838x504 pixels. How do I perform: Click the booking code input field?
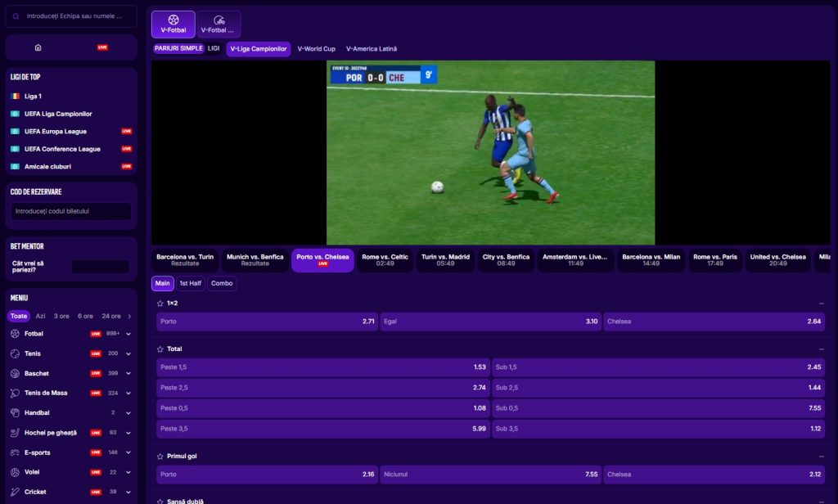71,211
